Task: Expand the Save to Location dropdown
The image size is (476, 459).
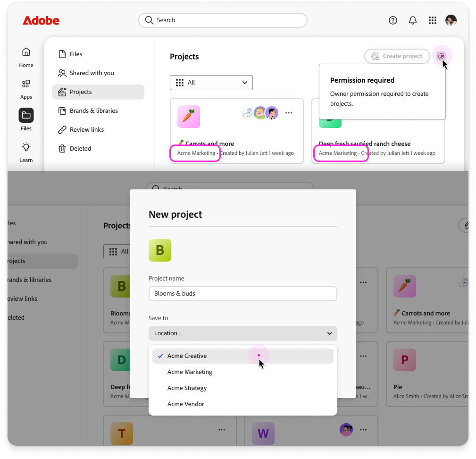Action: [242, 333]
